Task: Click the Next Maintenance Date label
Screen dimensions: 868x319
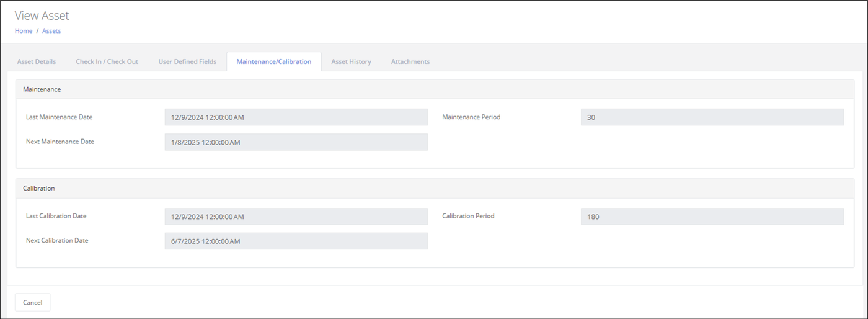Action: click(x=60, y=142)
